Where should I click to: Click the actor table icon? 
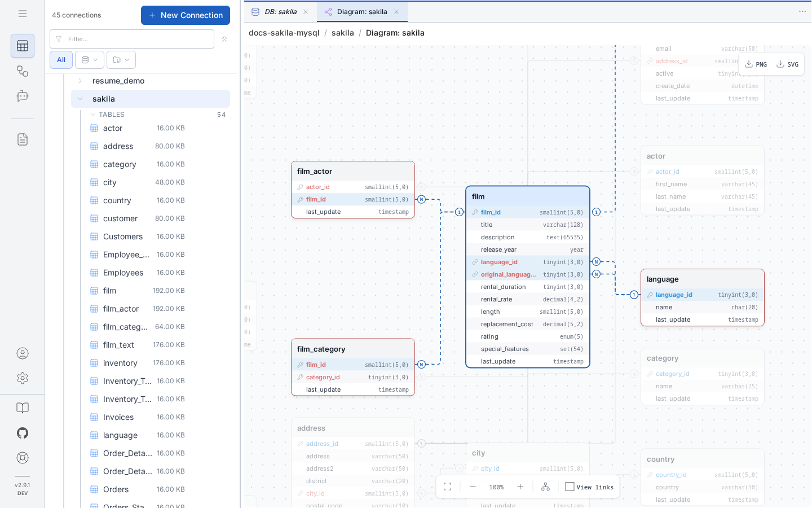[95, 128]
